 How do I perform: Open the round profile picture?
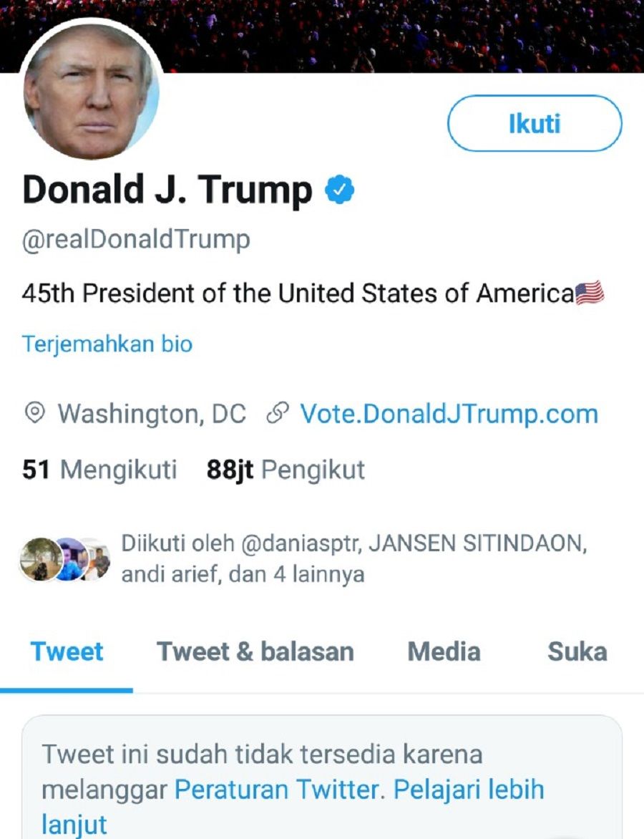(x=89, y=91)
